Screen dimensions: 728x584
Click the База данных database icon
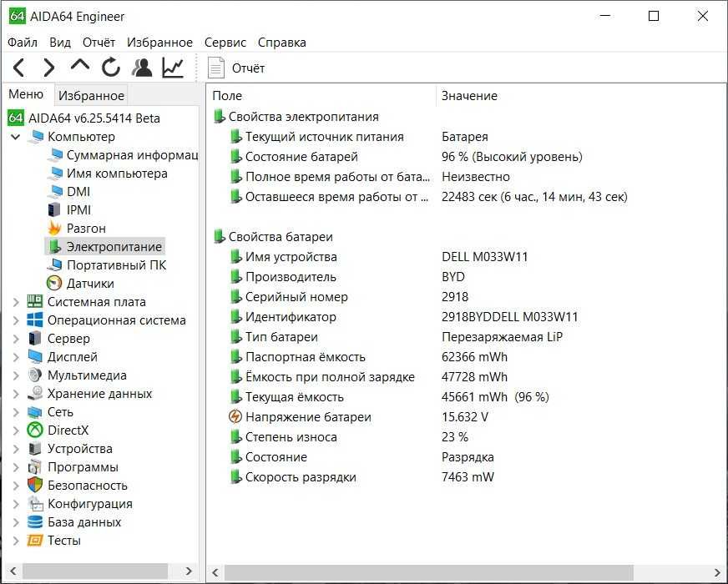35,521
